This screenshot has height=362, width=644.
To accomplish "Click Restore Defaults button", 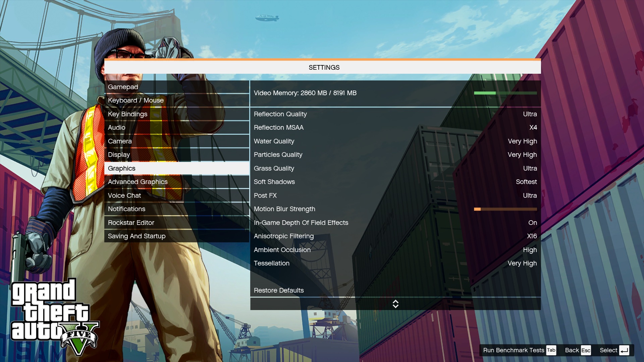I will 279,290.
